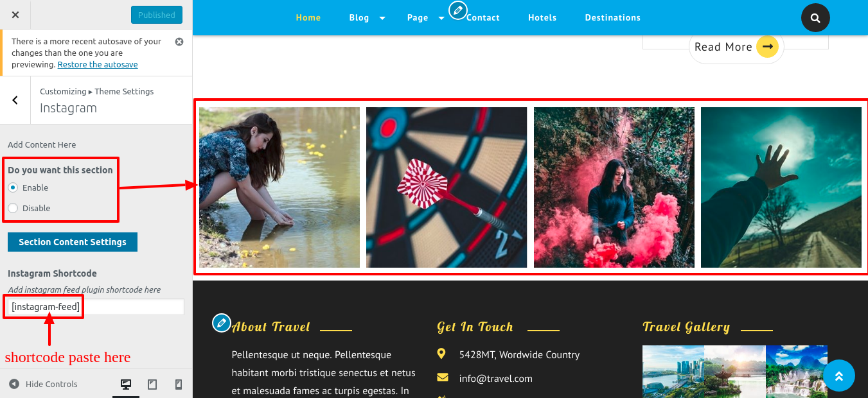Switch to desktop preview device icon
868x398 pixels.
click(126, 385)
